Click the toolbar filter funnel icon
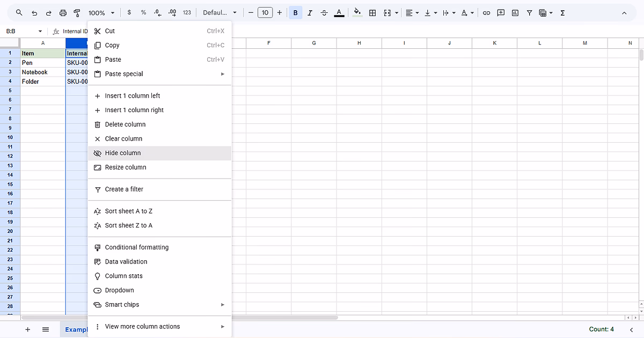Viewport: 644px width, 338px height. [x=530, y=13]
